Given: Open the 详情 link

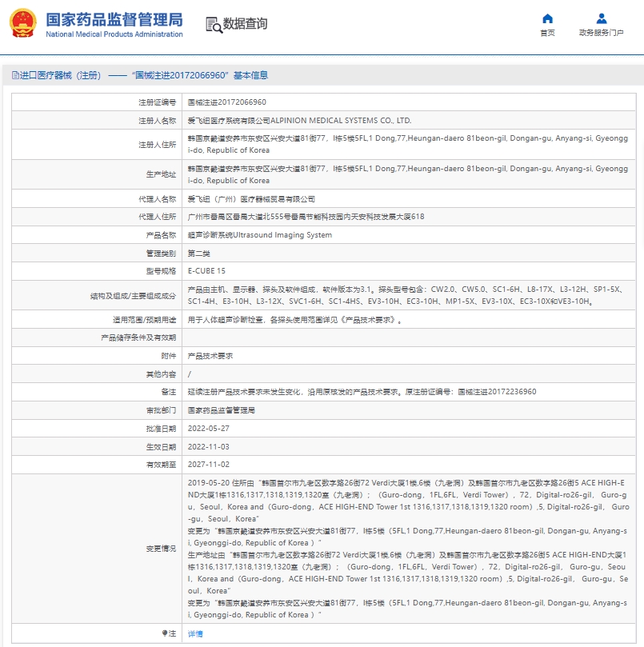Looking at the screenshot, I should (195, 633).
